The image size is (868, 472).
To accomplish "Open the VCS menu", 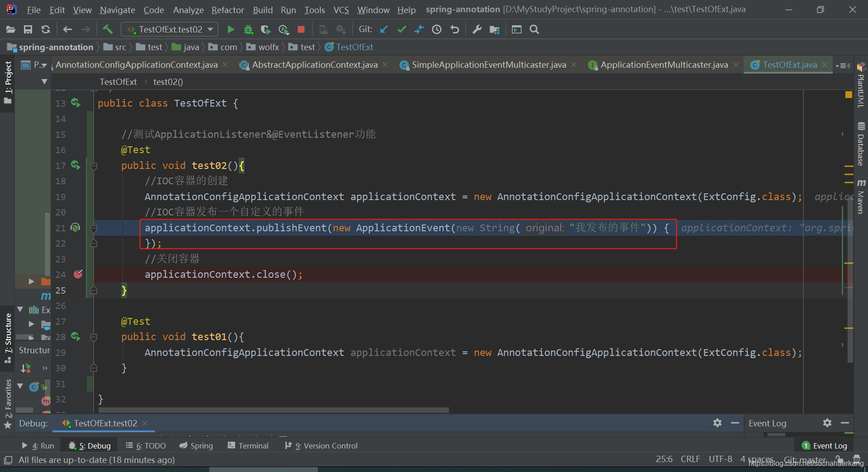I will [x=341, y=9].
